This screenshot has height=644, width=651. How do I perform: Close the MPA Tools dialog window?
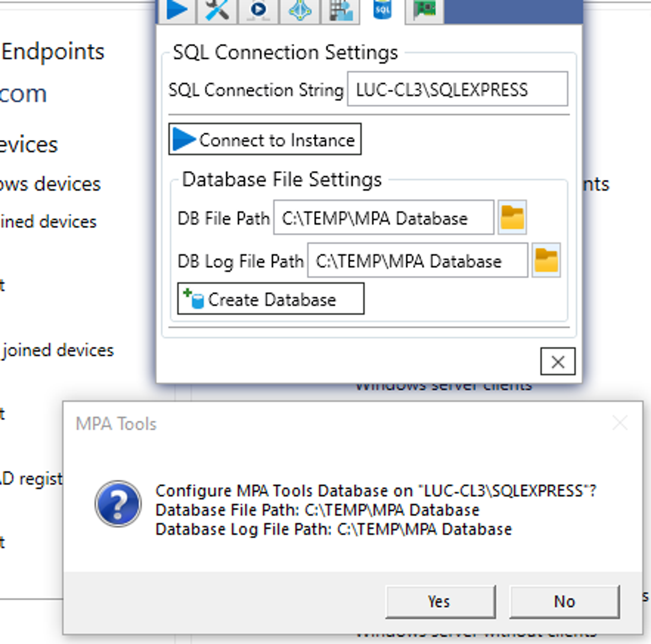(x=620, y=423)
